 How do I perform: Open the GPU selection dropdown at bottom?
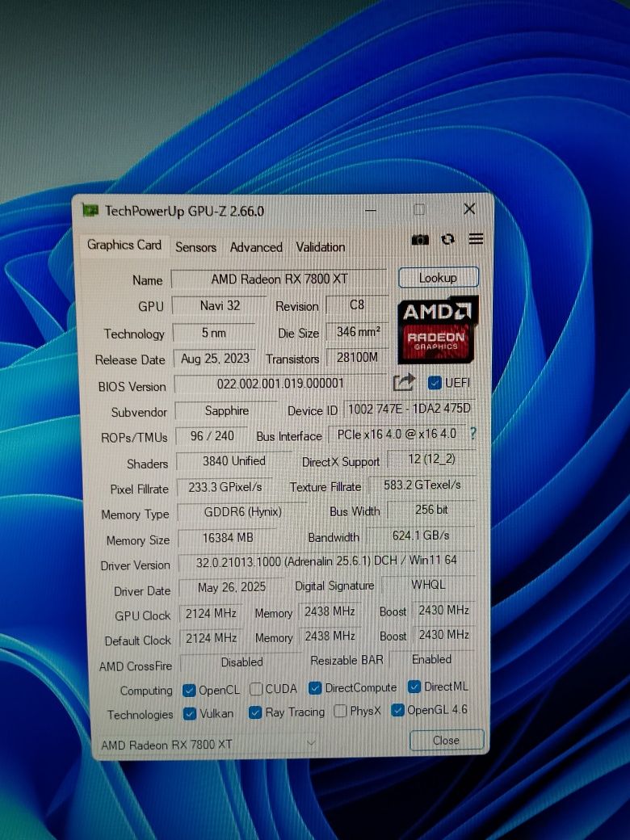[208, 744]
